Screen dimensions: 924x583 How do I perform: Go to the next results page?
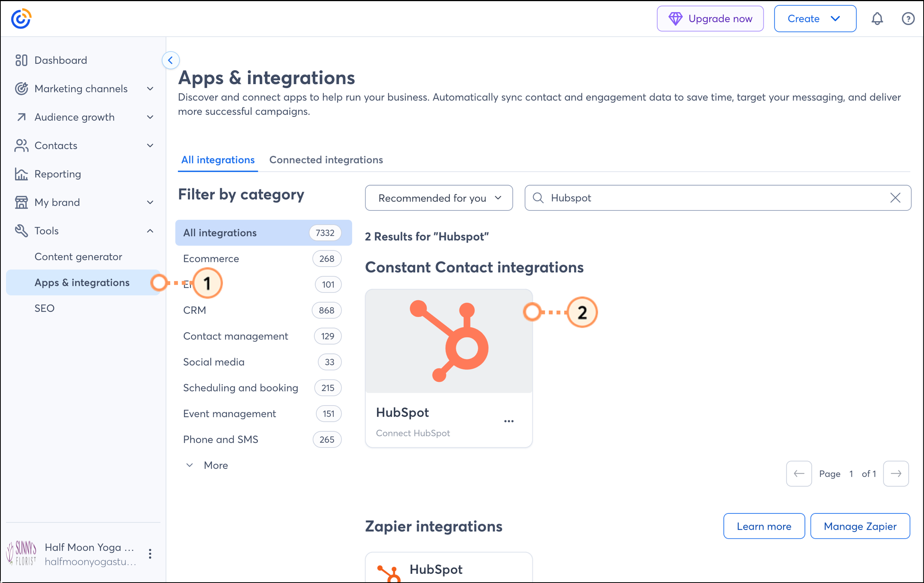pos(896,474)
